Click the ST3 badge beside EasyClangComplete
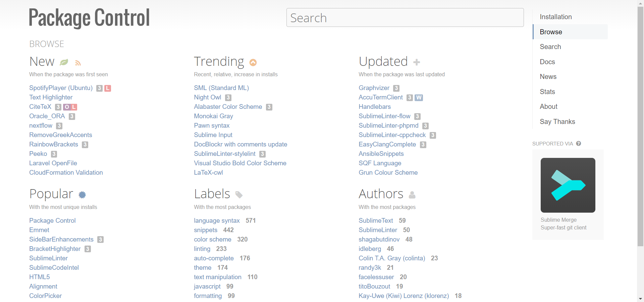This screenshot has height=302, width=644. tap(423, 145)
